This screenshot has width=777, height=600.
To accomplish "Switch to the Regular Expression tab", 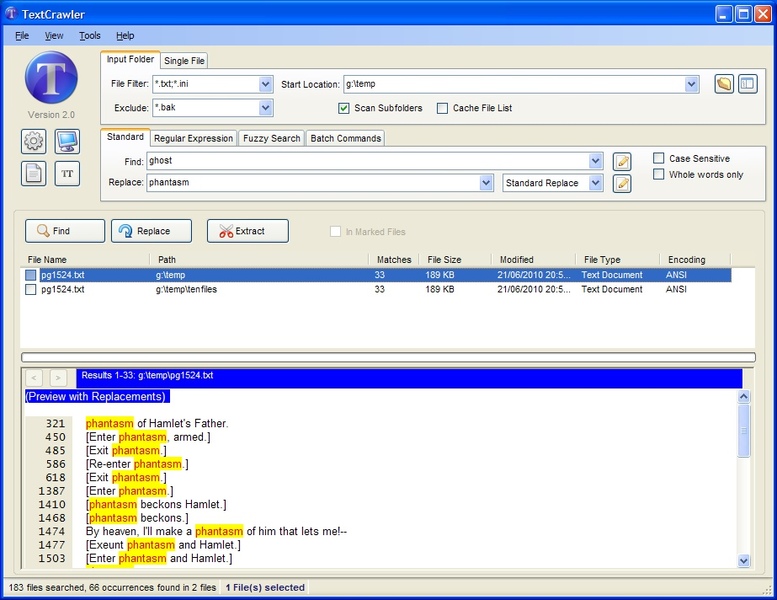I will [x=193, y=138].
